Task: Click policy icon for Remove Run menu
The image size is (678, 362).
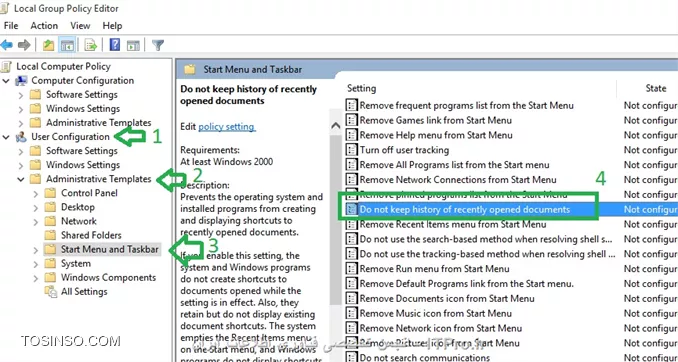Action: tap(352, 269)
